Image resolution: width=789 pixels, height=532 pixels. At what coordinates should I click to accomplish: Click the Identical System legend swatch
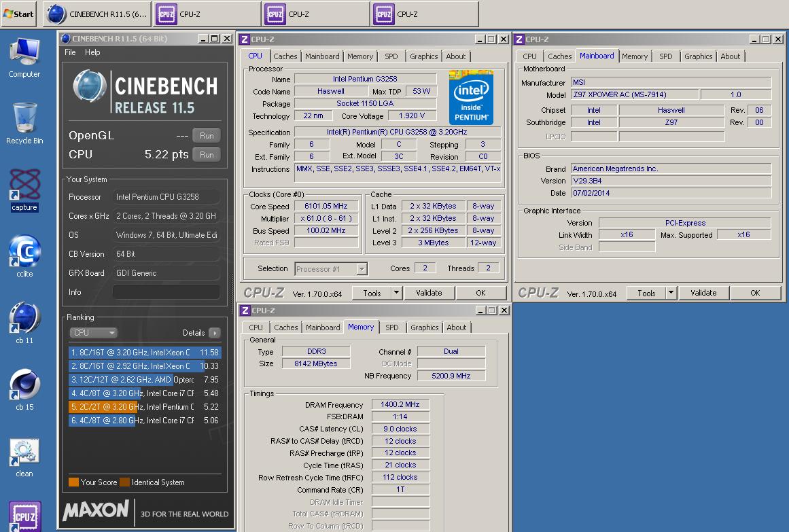pyautogui.click(x=125, y=482)
